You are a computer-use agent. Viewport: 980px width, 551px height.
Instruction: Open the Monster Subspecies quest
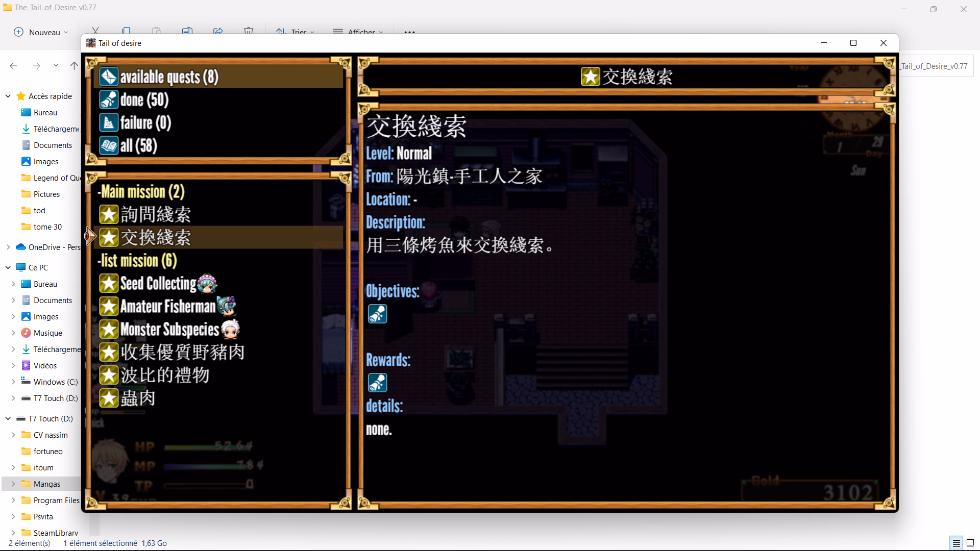pos(219,330)
